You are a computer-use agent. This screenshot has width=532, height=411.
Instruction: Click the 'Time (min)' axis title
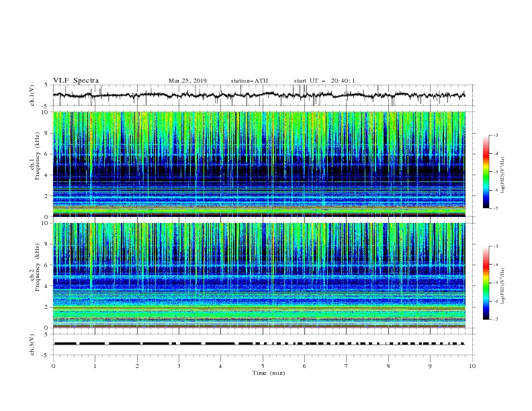pos(269,373)
